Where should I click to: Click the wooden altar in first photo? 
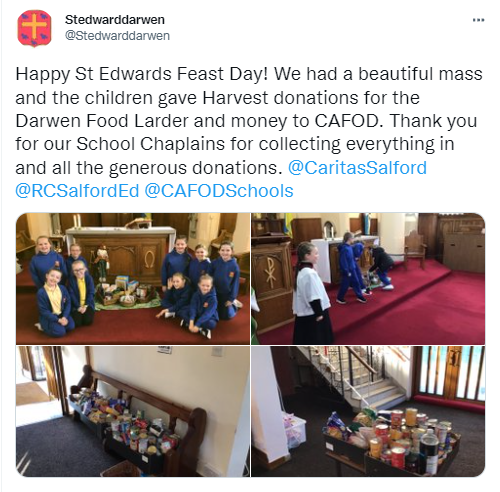(x=122, y=255)
